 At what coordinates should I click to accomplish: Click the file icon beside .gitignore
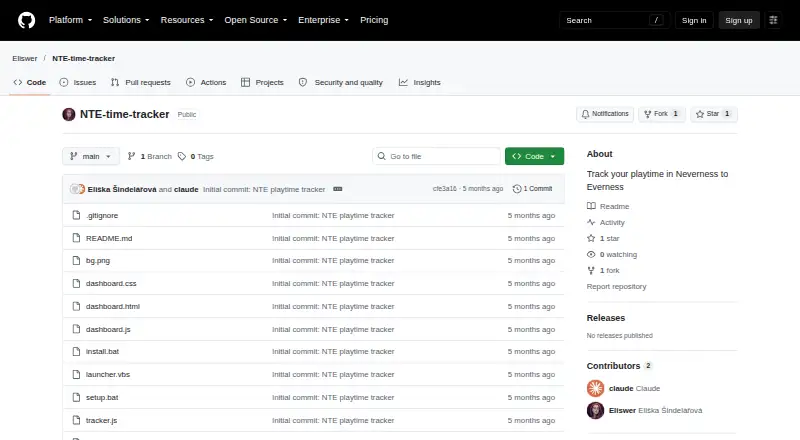tap(77, 215)
